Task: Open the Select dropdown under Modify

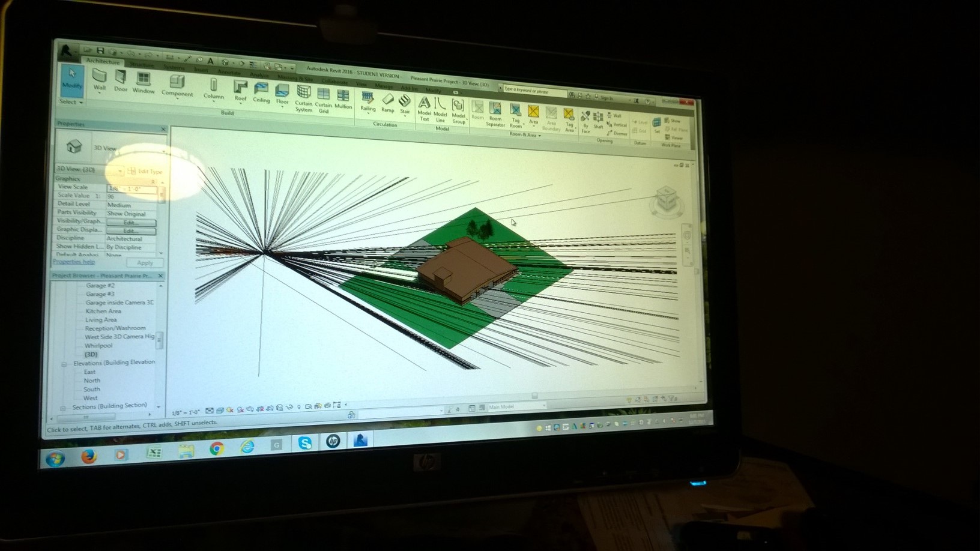Action: coord(71,102)
